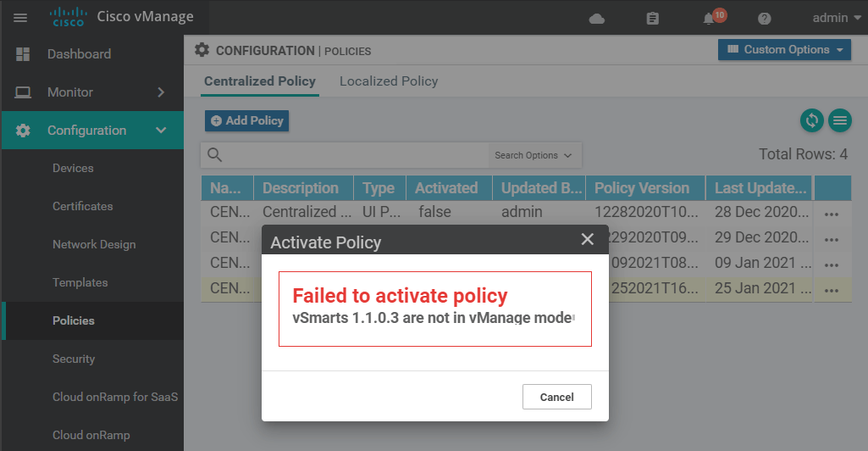Click the Monitor laptop icon
868x451 pixels.
tap(23, 92)
